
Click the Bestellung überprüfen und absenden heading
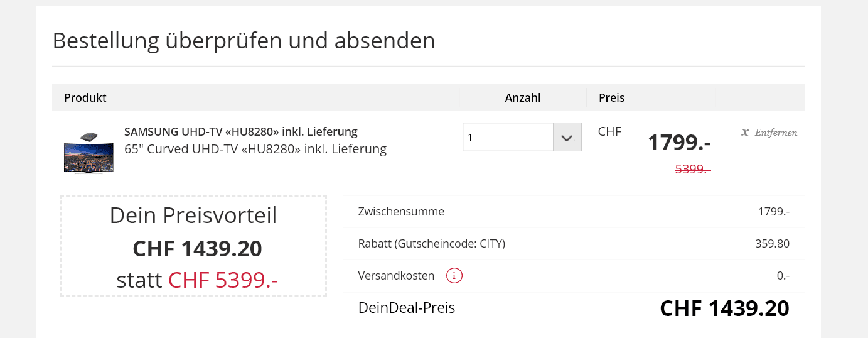[244, 41]
